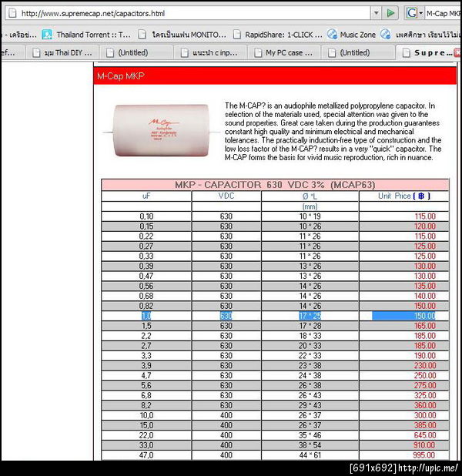This screenshot has width=462, height=476.
Task: Click the 0,47 uF cell
Action: (146, 276)
